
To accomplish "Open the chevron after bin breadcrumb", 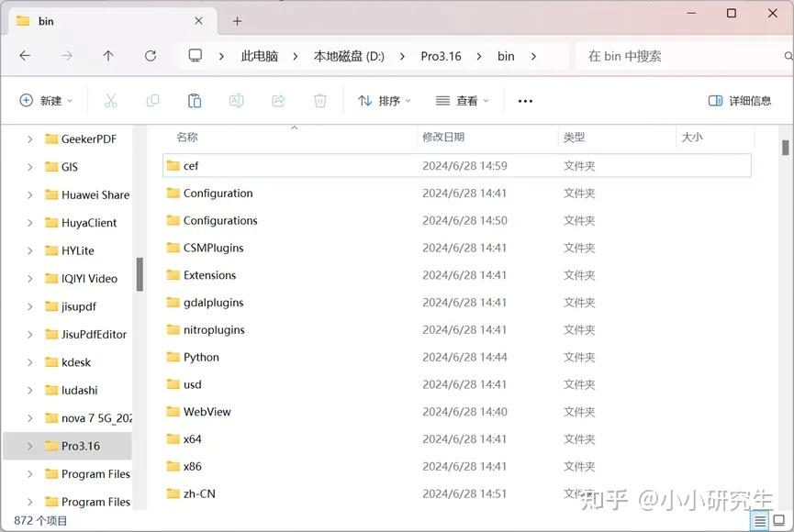I will click(533, 56).
